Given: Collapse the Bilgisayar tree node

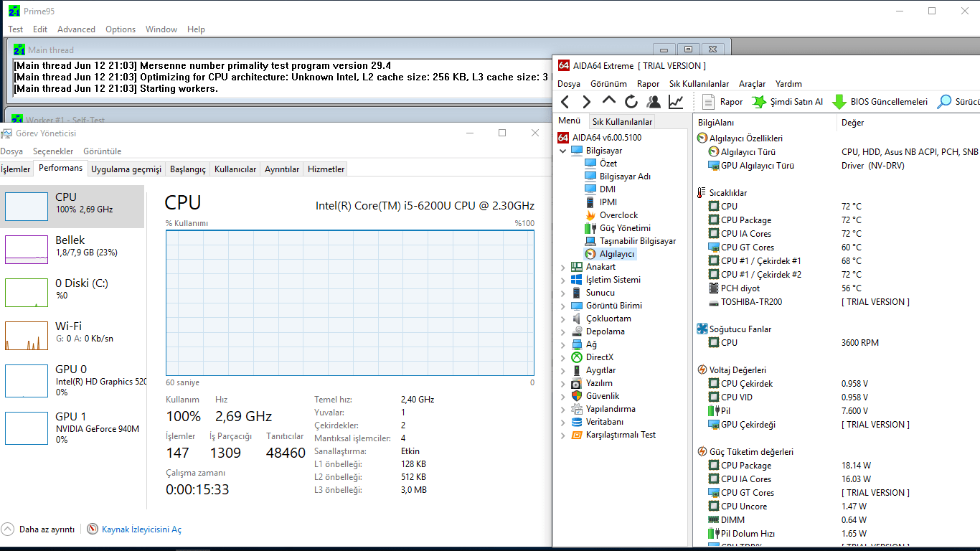Looking at the screenshot, I should click(563, 151).
